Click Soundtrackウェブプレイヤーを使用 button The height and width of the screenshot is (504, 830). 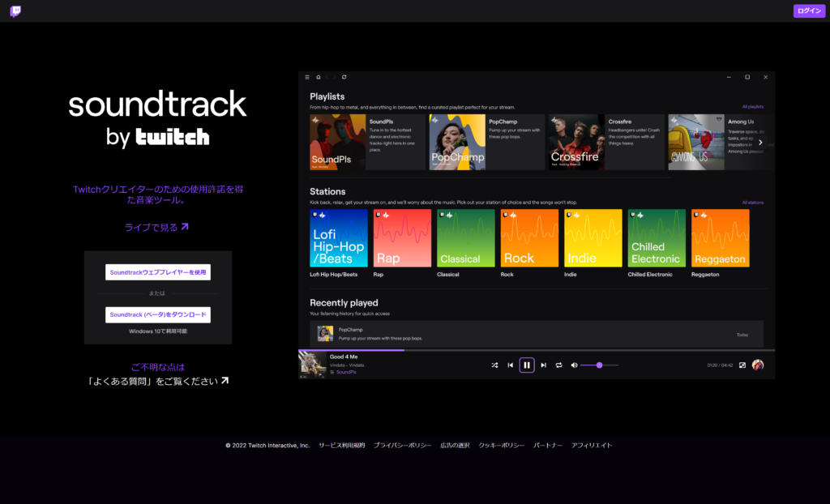pos(158,272)
